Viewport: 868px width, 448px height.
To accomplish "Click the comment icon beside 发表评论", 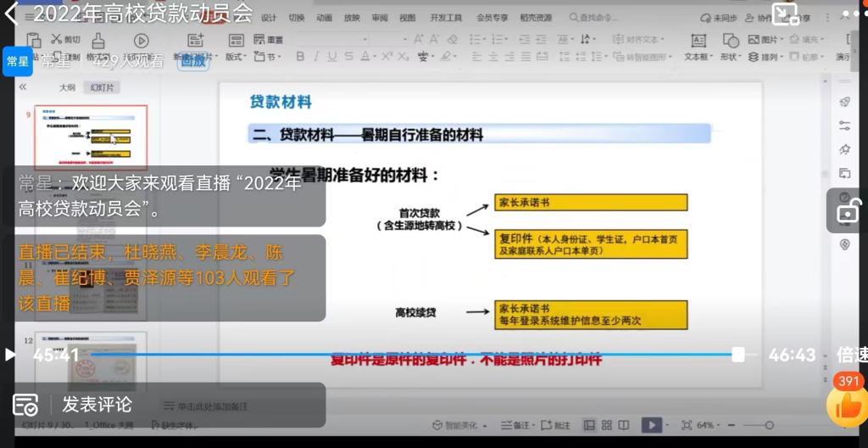I will click(25, 405).
